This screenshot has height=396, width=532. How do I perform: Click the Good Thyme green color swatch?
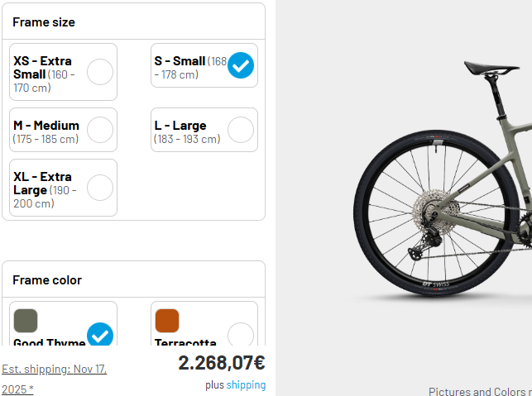(26, 320)
